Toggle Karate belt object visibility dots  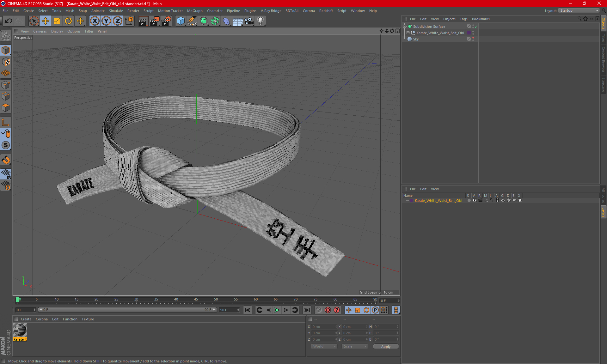click(473, 33)
